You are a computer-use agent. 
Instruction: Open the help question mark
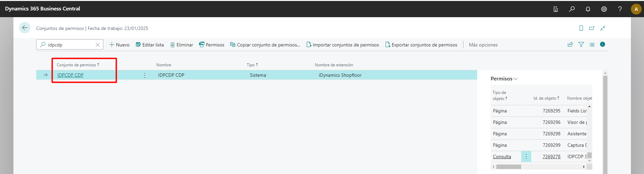tap(620, 9)
